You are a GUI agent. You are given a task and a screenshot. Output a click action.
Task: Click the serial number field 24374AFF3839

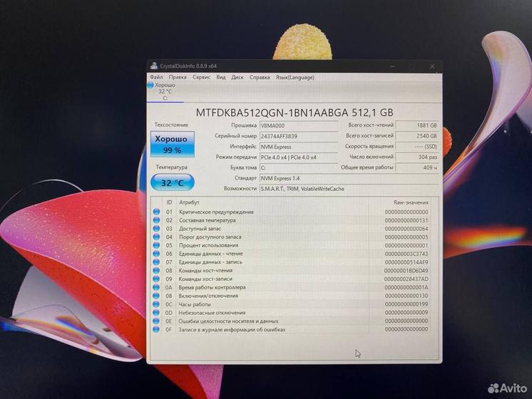point(299,136)
